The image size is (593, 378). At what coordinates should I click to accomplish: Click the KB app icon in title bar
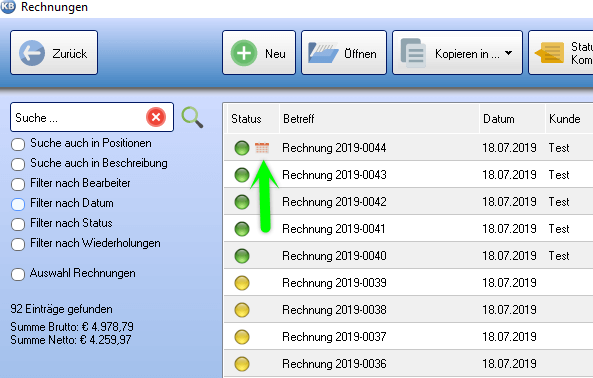pyautogui.click(x=8, y=6)
